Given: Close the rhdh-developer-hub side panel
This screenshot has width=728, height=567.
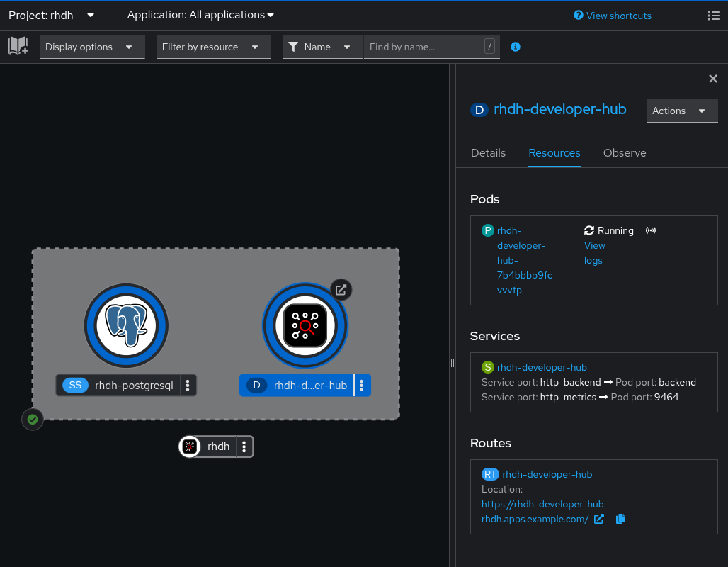Looking at the screenshot, I should (713, 79).
